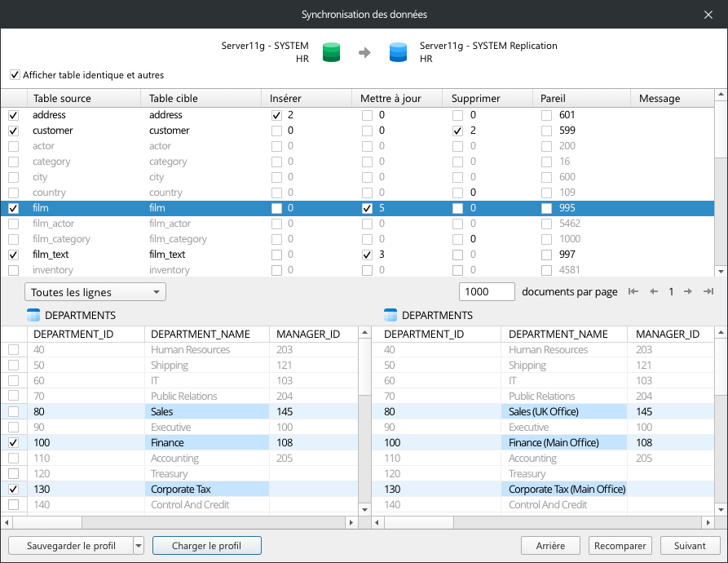Click the Pareil column header
The width and height of the screenshot is (728, 563).
tap(582, 98)
